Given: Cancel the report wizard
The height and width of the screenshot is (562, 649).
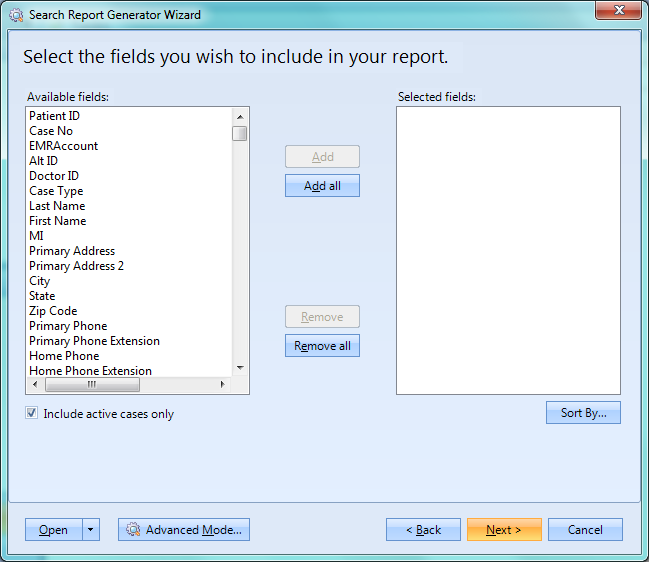Looking at the screenshot, I should (x=585, y=530).
